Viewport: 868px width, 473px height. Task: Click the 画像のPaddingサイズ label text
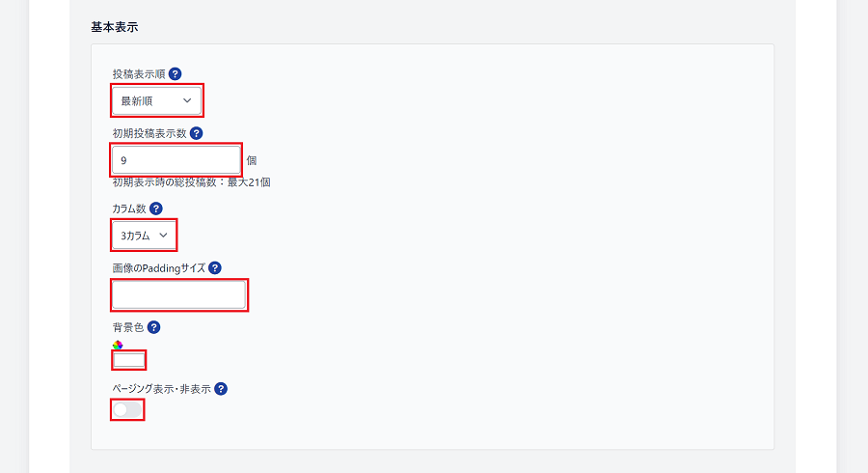159,268
